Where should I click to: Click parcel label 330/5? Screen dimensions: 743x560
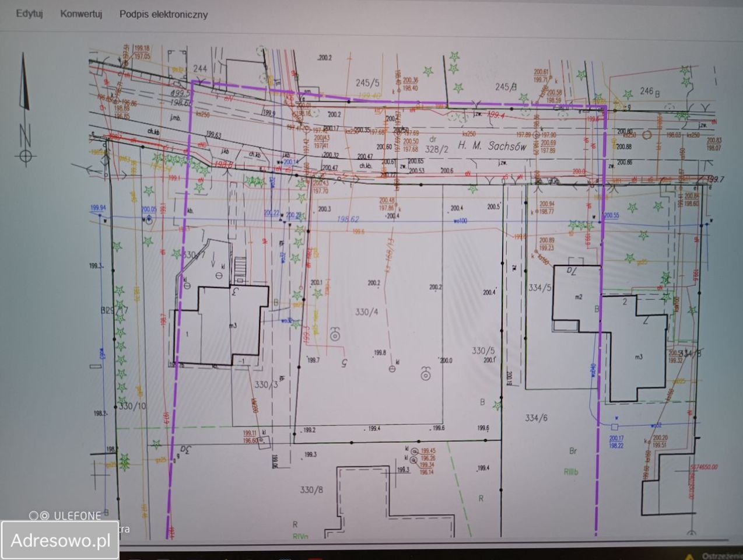483,351
